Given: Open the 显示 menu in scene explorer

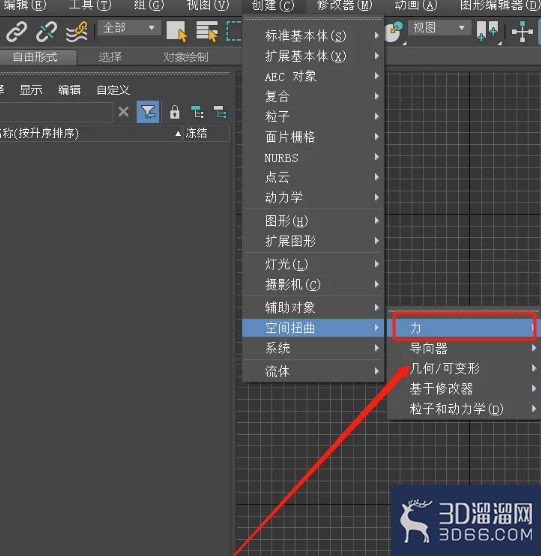Looking at the screenshot, I should click(x=30, y=90).
